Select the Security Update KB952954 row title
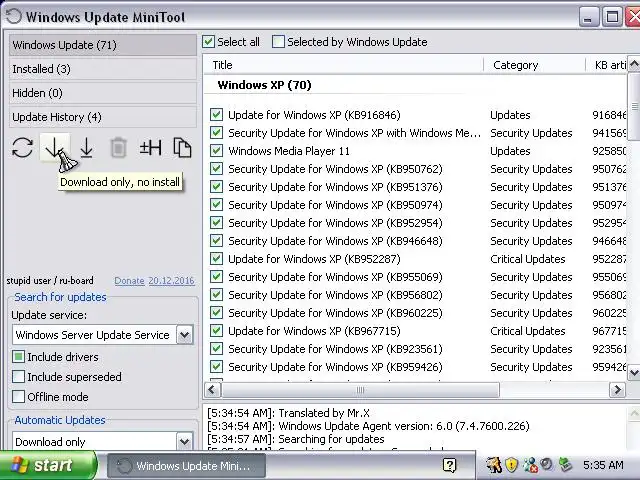640x480 pixels. click(x=335, y=222)
